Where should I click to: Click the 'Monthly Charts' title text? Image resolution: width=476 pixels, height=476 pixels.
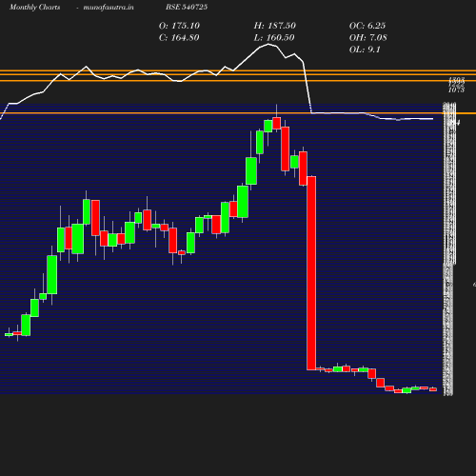[x=35, y=8]
